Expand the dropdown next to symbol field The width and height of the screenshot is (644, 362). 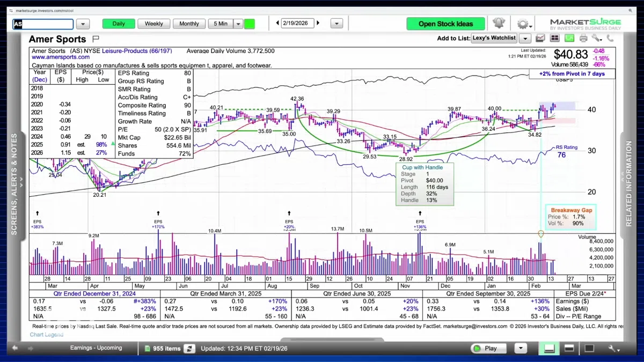83,24
